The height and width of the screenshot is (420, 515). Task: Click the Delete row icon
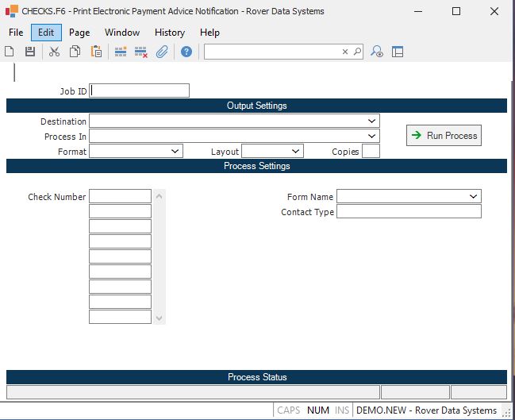point(141,52)
